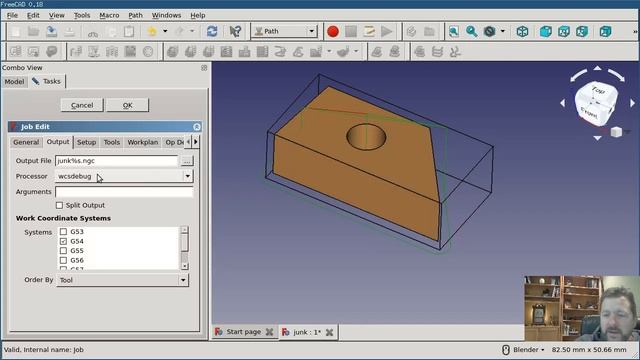Click the Open file folder icon
Viewport: 640px width, 360px height.
33,31
